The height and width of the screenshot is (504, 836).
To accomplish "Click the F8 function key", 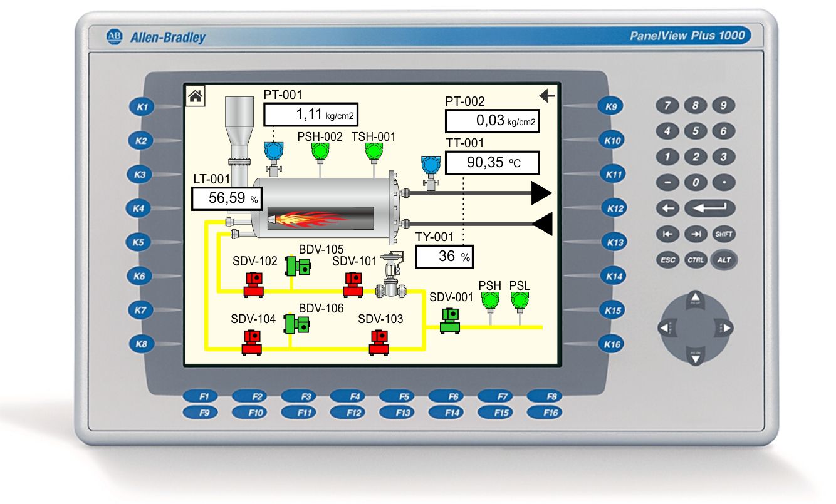I will point(545,396).
